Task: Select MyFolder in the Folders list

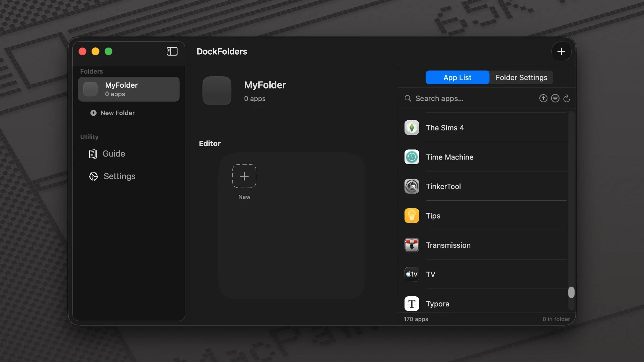Action: 129,89
